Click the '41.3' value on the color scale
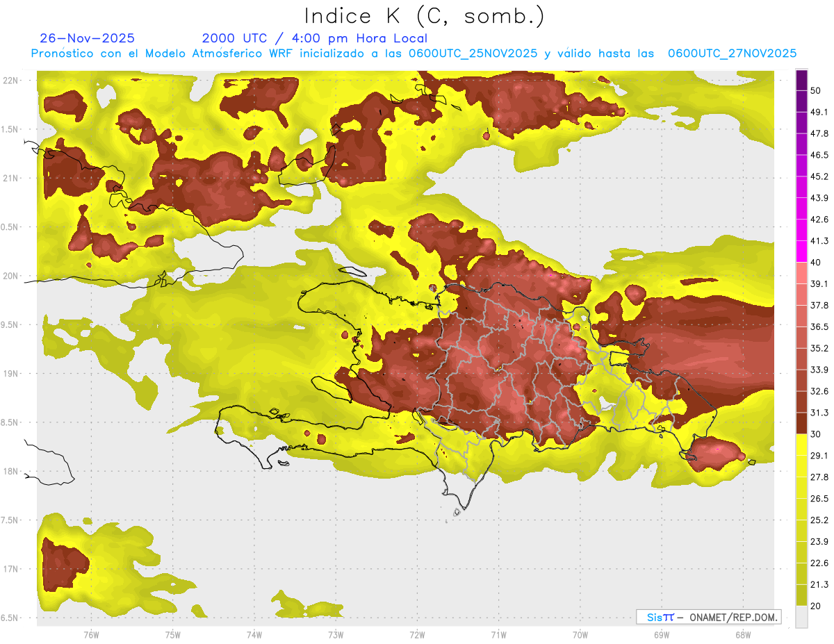The image size is (834, 644). tap(819, 241)
